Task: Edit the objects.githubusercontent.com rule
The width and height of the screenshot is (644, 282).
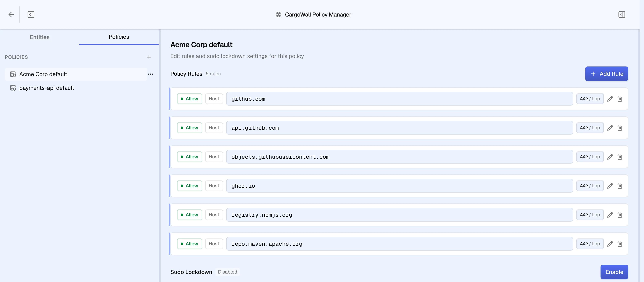Action: 610,157
